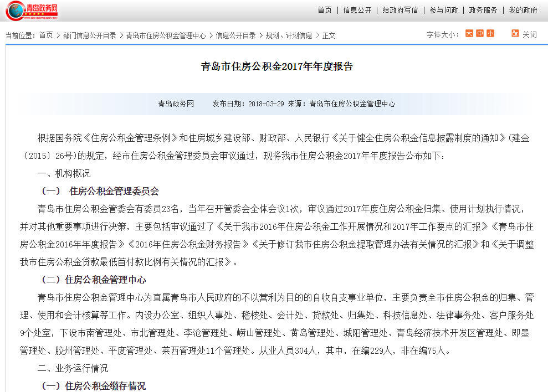Open 首页 in top navigation
The width and height of the screenshot is (548, 392).
point(325,10)
